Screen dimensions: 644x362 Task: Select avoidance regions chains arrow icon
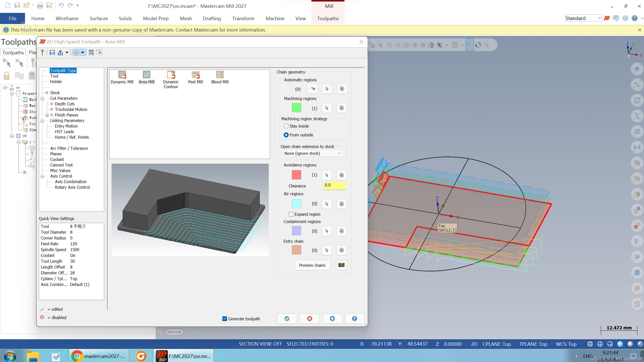(327, 175)
